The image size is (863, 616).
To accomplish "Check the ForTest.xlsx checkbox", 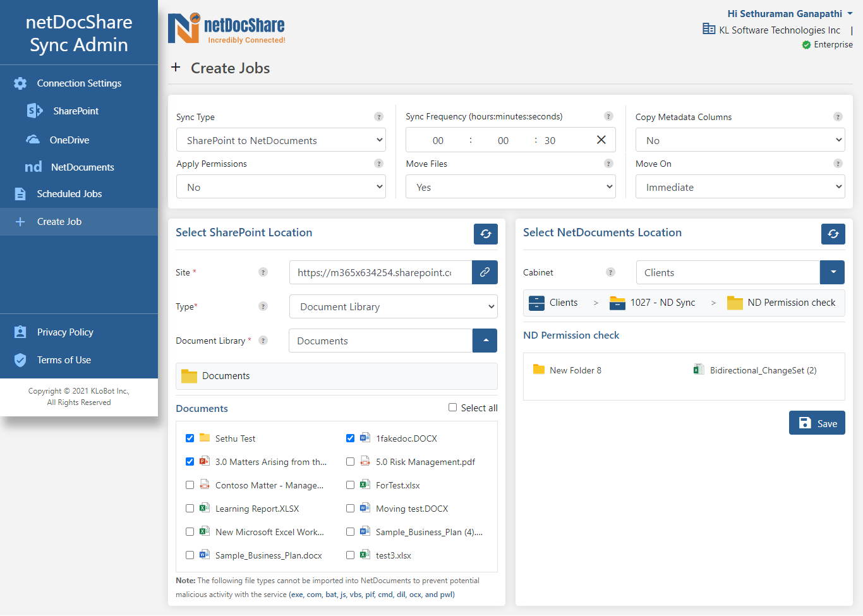I will pos(350,485).
